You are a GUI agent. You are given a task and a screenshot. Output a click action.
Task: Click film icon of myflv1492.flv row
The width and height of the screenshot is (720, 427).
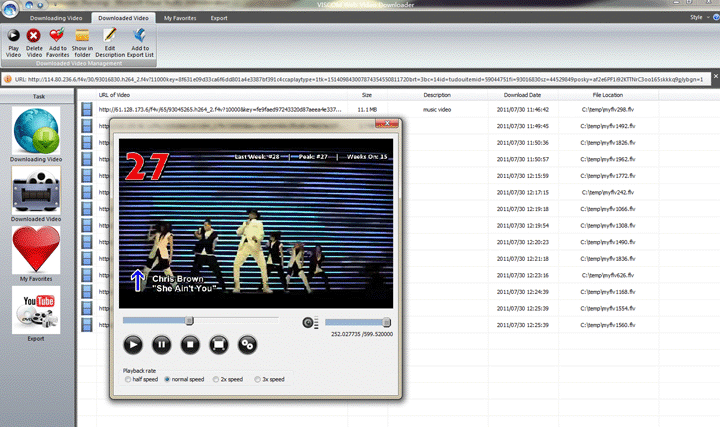click(87, 126)
